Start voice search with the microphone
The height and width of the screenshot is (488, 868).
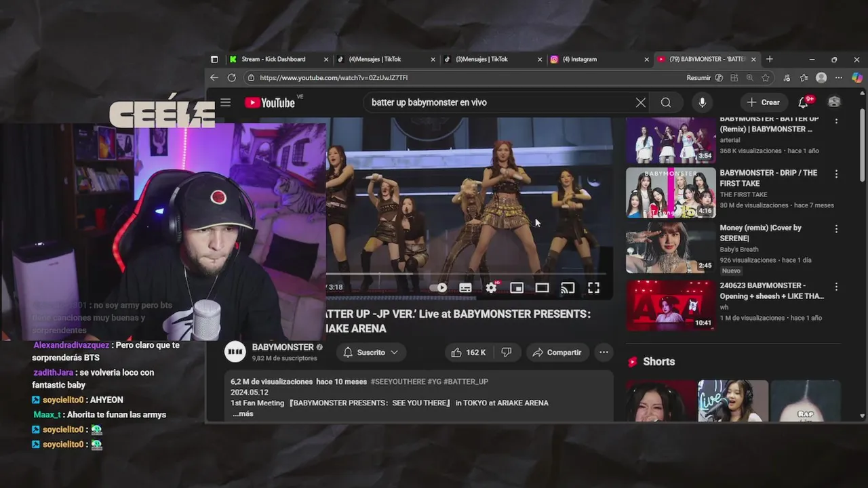[702, 102]
